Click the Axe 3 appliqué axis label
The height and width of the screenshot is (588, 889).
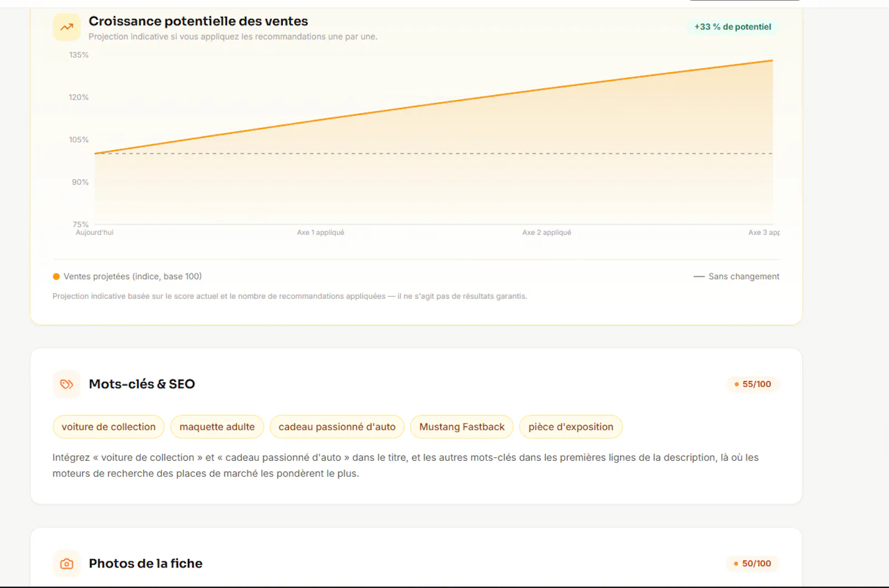[x=764, y=232]
